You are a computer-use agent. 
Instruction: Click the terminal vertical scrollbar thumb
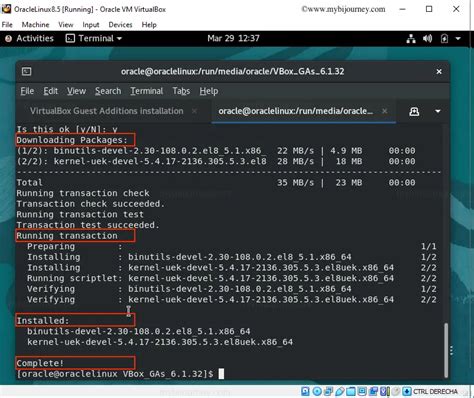[446, 349]
